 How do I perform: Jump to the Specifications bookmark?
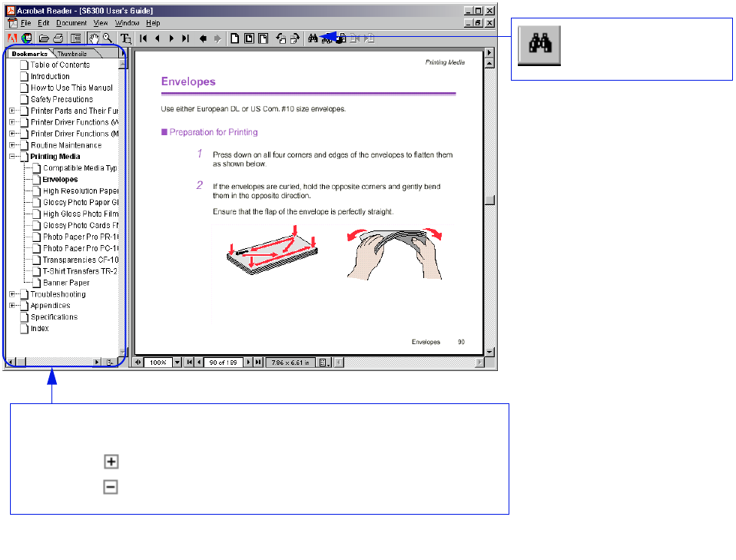54,317
